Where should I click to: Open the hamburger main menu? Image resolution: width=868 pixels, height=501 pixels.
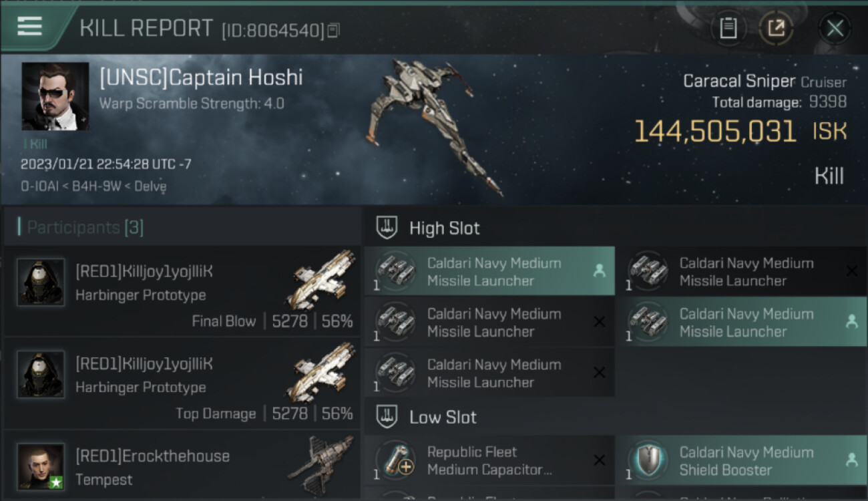[30, 27]
